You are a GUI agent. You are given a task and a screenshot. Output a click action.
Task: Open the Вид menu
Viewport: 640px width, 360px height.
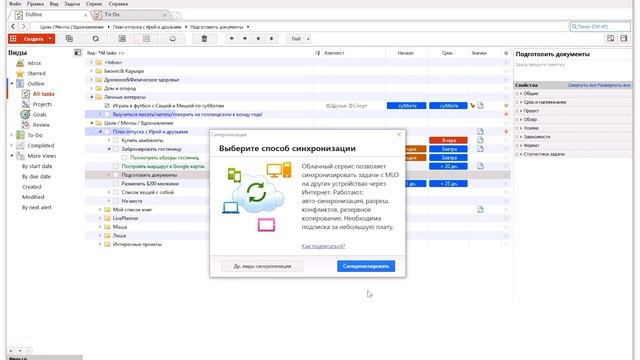[x=54, y=4]
